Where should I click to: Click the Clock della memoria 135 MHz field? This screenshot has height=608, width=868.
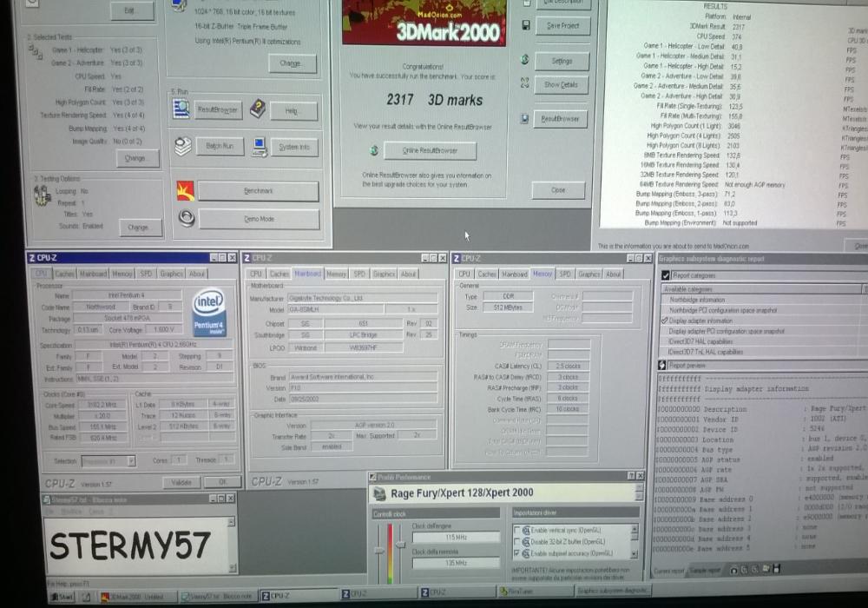(456, 563)
